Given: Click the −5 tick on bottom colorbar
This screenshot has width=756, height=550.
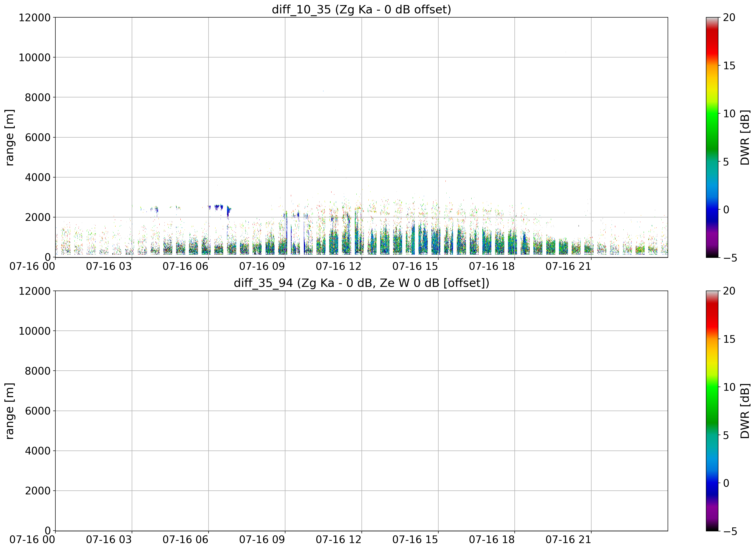Looking at the screenshot, I should click(x=730, y=531).
